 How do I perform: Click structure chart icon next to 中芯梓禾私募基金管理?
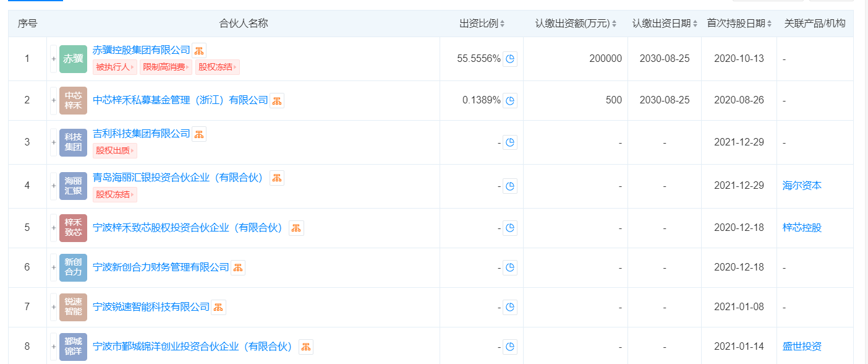pos(277,101)
